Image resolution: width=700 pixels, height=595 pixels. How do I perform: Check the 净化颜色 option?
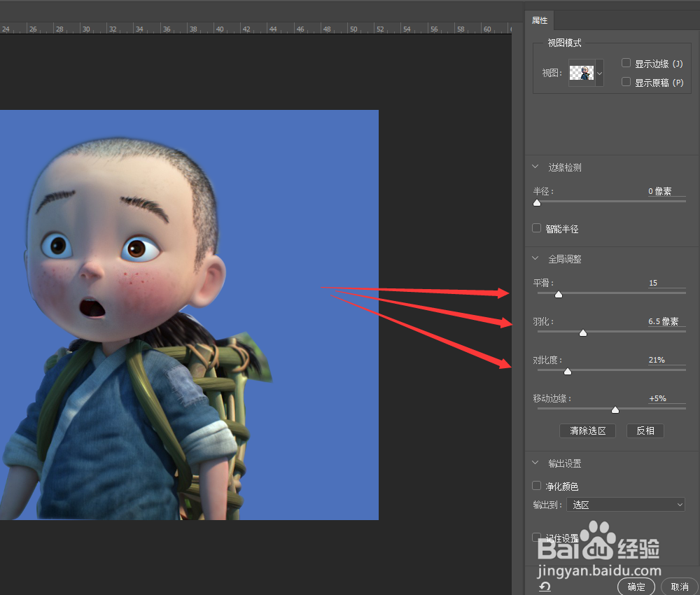[537, 485]
